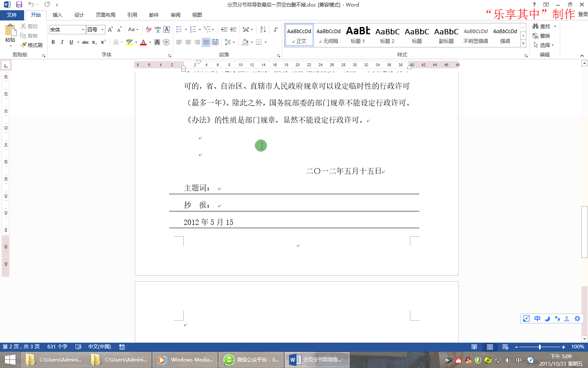
Task: Apply bold formatting to text
Action: pyautogui.click(x=53, y=42)
